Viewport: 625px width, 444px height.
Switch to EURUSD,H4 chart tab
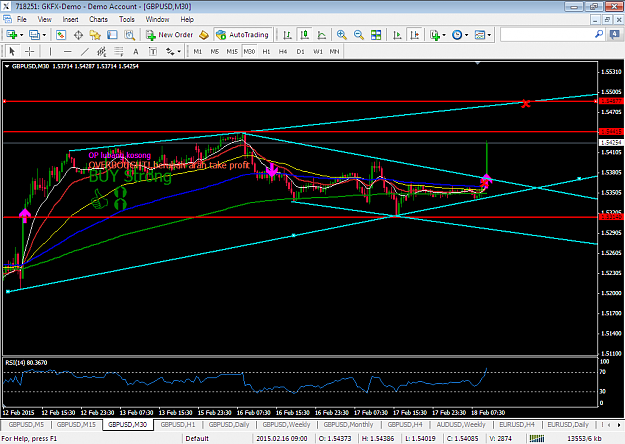pyautogui.click(x=517, y=424)
